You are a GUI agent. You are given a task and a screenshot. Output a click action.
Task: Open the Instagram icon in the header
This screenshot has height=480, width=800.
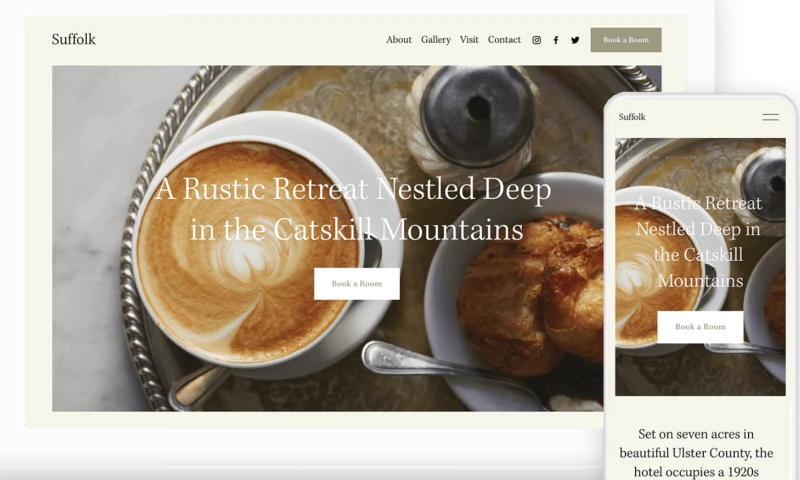coord(536,40)
